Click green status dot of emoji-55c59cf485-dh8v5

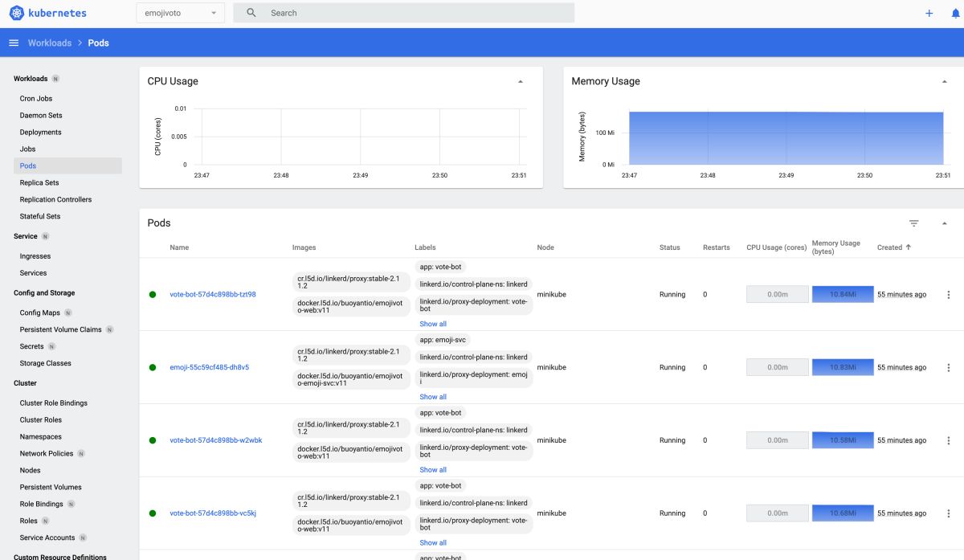tap(153, 367)
